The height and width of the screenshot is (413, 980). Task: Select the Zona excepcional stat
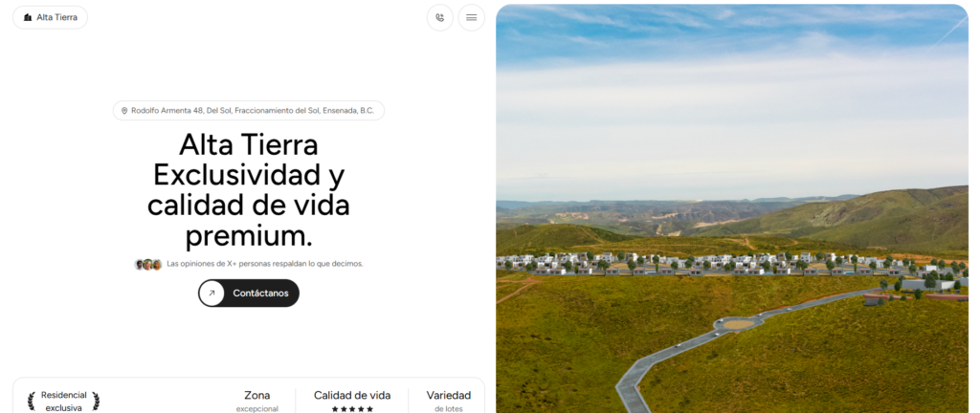coord(256,402)
